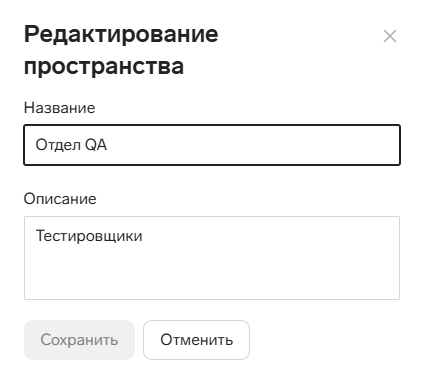The width and height of the screenshot is (423, 372).
Task: Save the space changes via Сохранить
Action: [79, 340]
